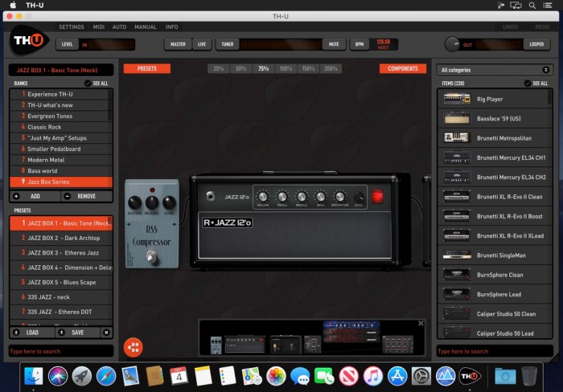Open the Settings menu

(71, 27)
